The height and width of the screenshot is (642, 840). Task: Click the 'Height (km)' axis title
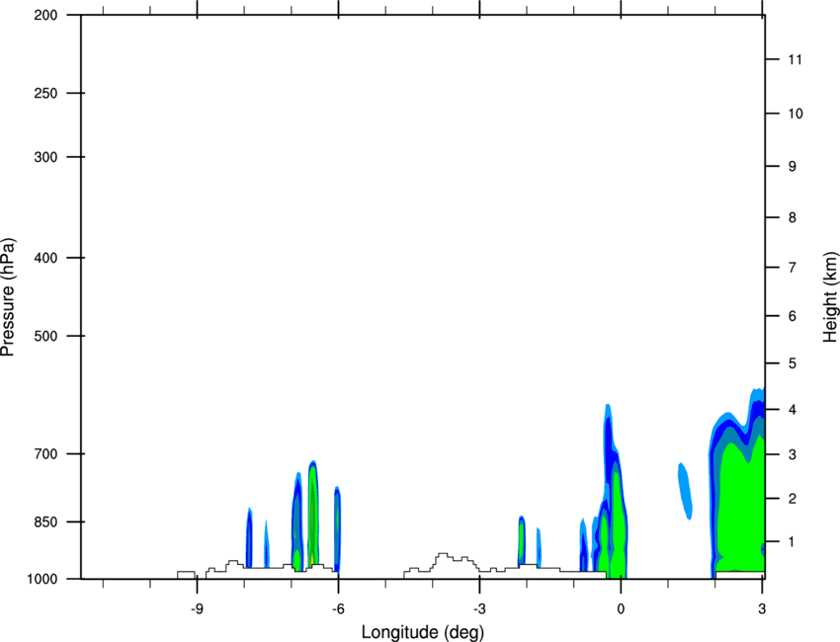click(x=830, y=297)
